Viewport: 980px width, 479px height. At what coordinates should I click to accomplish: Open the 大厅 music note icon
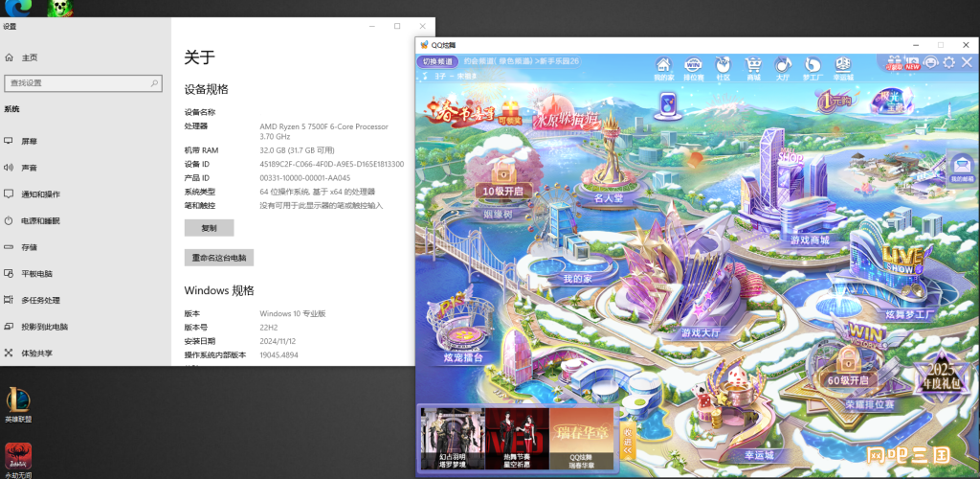783,68
